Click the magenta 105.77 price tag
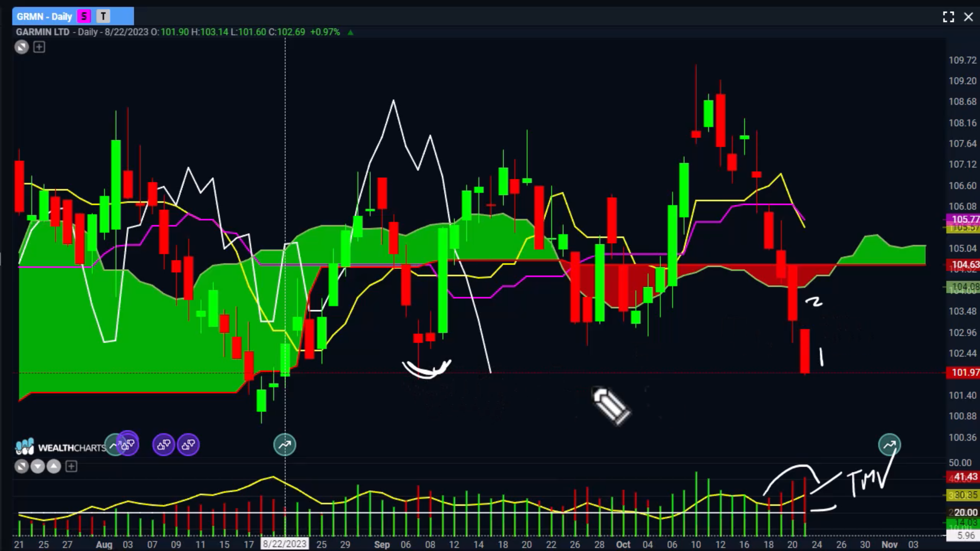The image size is (980, 551). 964,219
